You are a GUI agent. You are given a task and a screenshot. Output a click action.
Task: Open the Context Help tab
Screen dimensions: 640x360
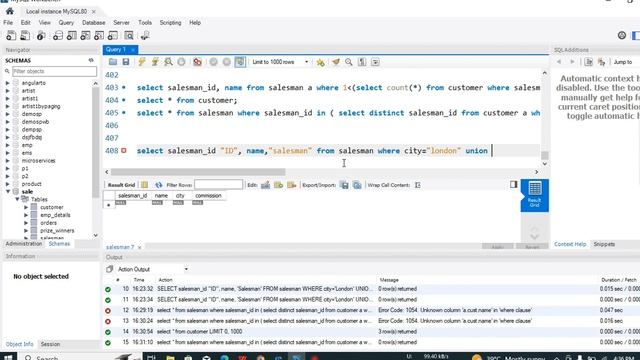570,244
